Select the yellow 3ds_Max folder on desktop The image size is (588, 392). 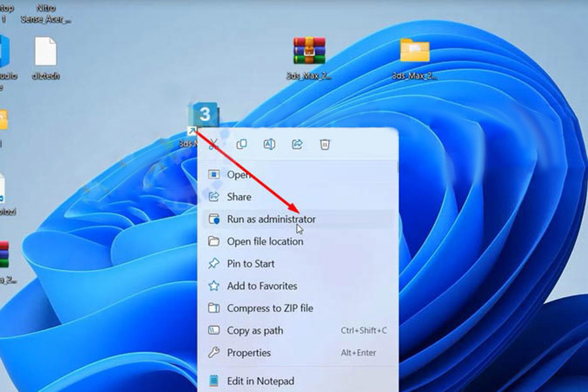414,52
